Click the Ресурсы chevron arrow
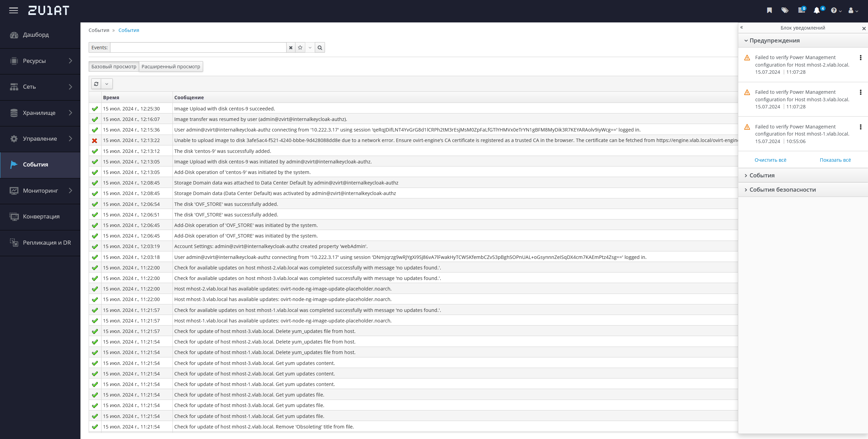868x439 pixels. click(x=70, y=61)
